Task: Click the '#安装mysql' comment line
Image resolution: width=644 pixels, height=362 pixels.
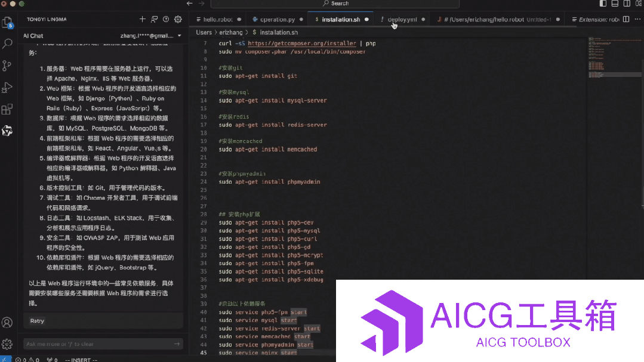Action: click(234, 92)
